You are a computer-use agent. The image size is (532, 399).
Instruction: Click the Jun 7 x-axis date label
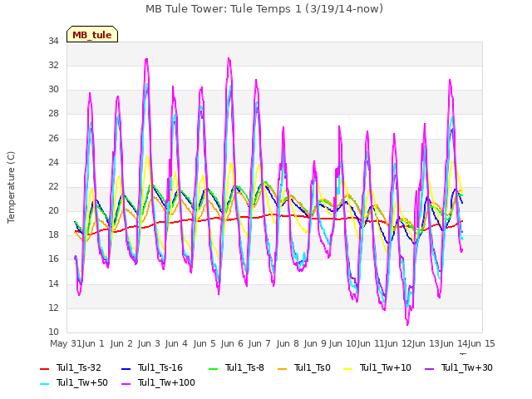259,343
